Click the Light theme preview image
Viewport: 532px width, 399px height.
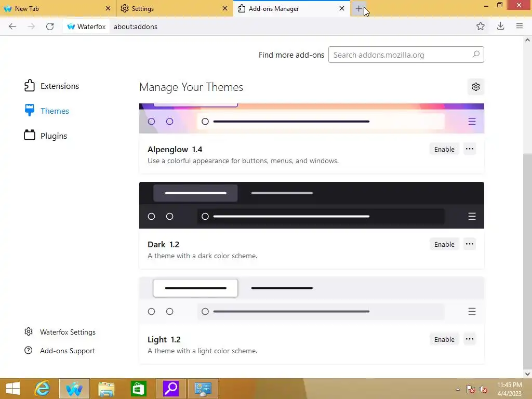312,300
